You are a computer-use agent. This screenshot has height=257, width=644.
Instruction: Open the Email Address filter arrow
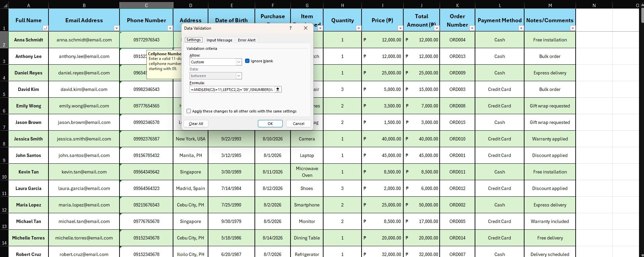(116, 28)
